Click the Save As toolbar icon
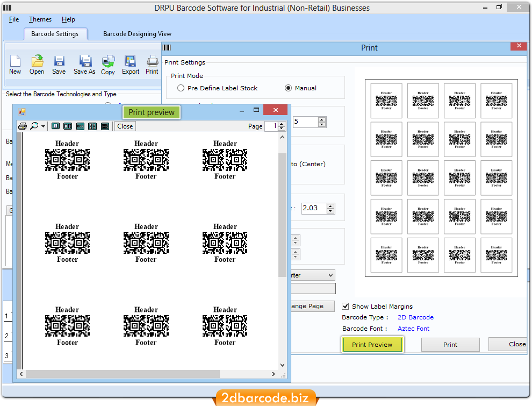The height and width of the screenshot is (406, 532). pos(84,65)
